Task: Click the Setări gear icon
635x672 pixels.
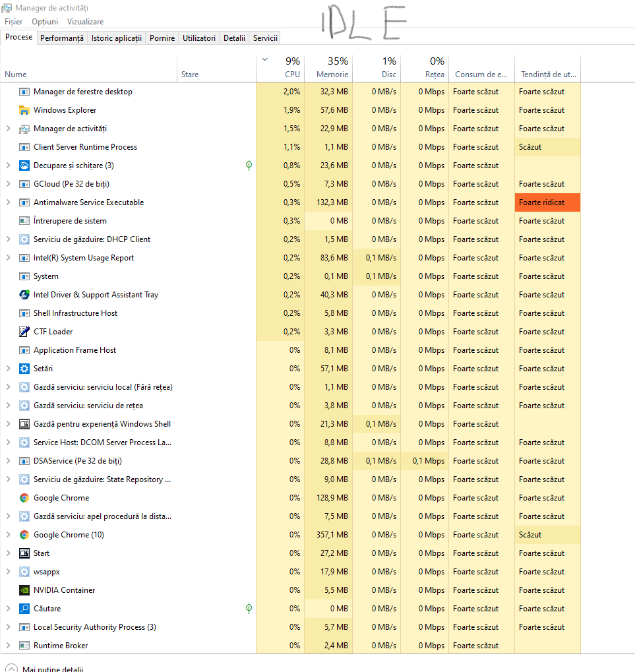Action: [x=24, y=369]
